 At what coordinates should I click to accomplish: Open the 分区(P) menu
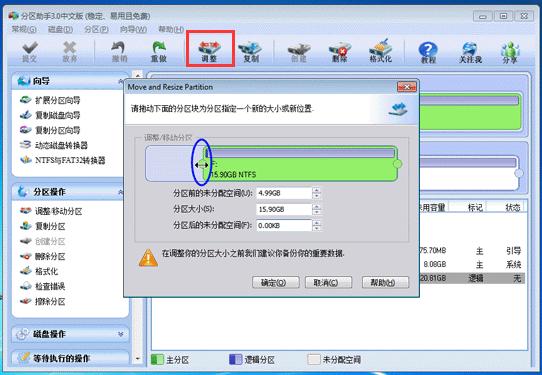point(96,29)
